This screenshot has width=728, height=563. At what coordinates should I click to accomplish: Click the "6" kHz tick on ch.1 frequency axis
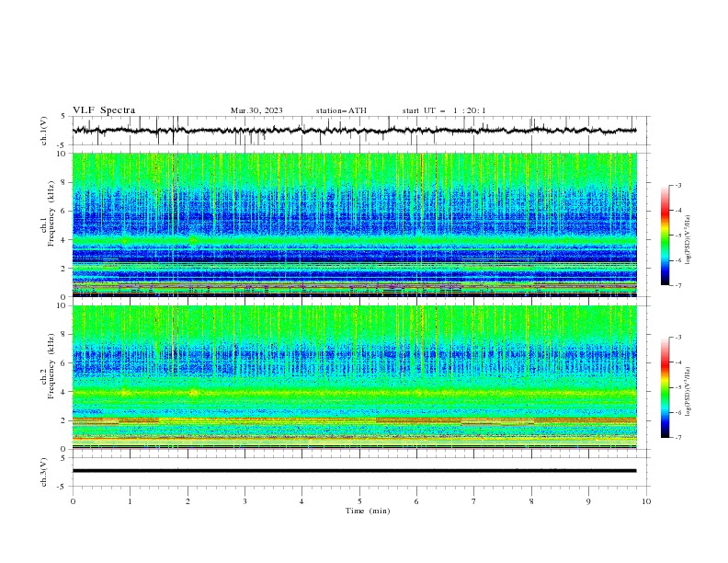pos(64,211)
